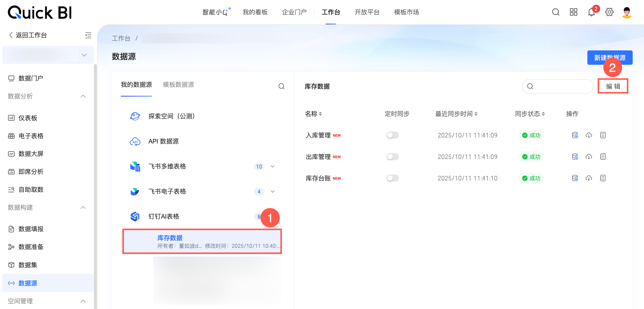Select the 库存数据 data source entry

[x=202, y=241]
